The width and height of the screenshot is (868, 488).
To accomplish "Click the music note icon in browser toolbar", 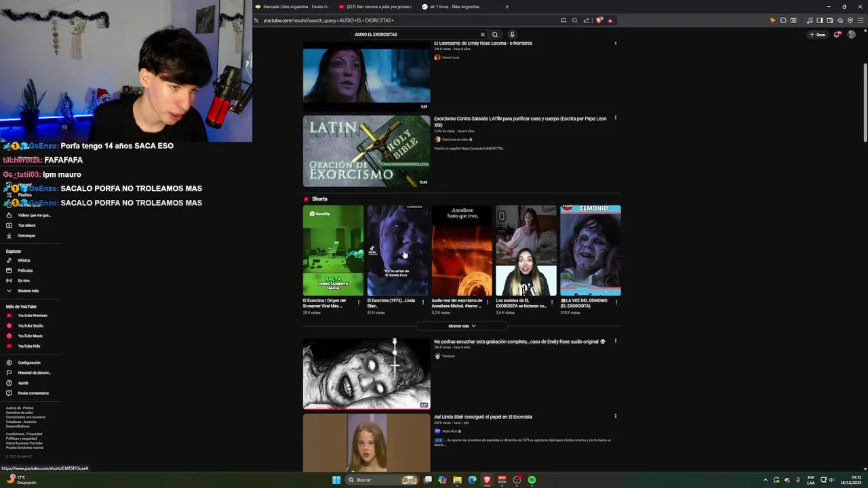I will [x=809, y=20].
